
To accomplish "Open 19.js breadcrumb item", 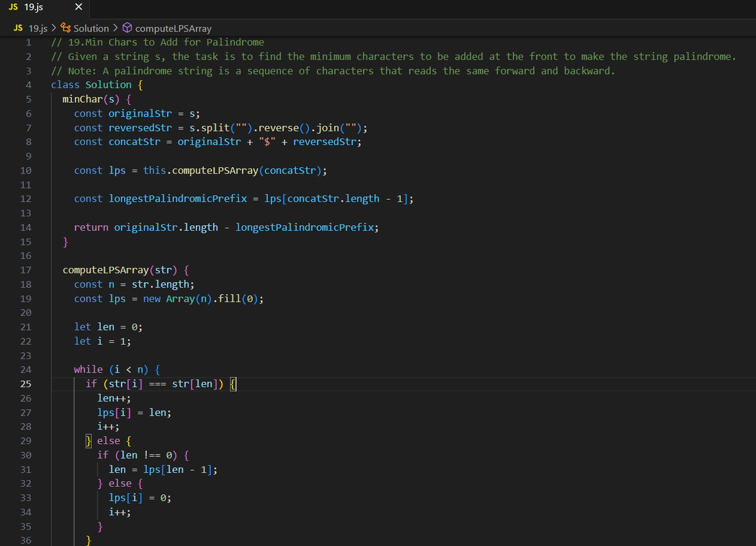I will (38, 28).
